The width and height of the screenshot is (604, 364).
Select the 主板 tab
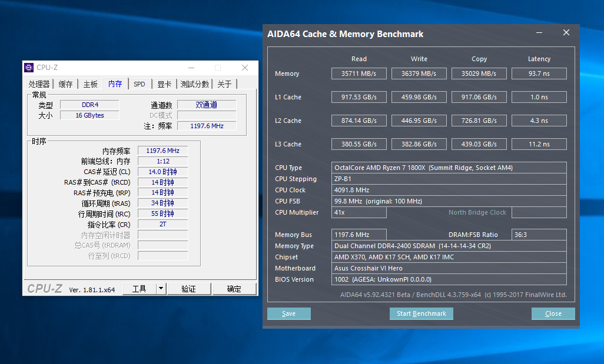click(90, 84)
